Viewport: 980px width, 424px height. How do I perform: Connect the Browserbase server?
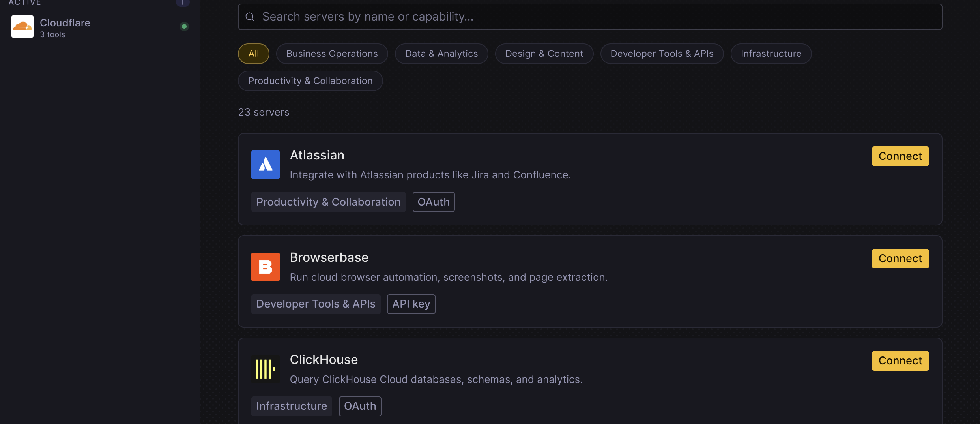[x=900, y=259]
